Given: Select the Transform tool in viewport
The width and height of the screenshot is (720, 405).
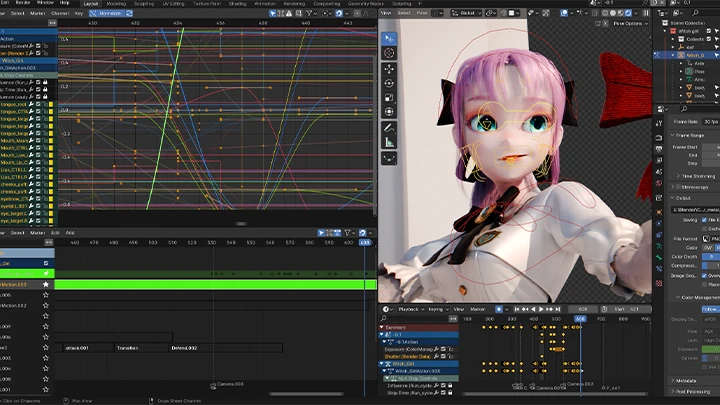Looking at the screenshot, I should coord(389,112).
